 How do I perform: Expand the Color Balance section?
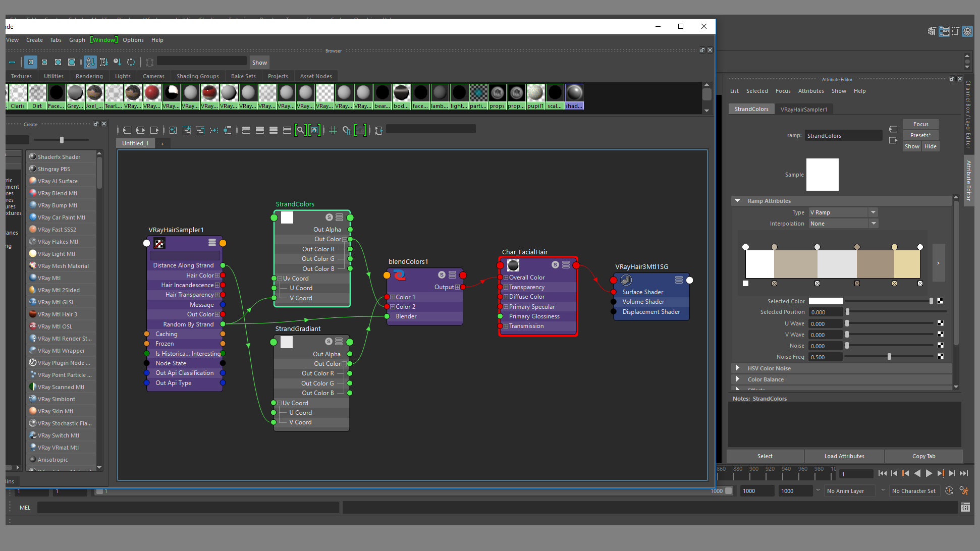738,379
